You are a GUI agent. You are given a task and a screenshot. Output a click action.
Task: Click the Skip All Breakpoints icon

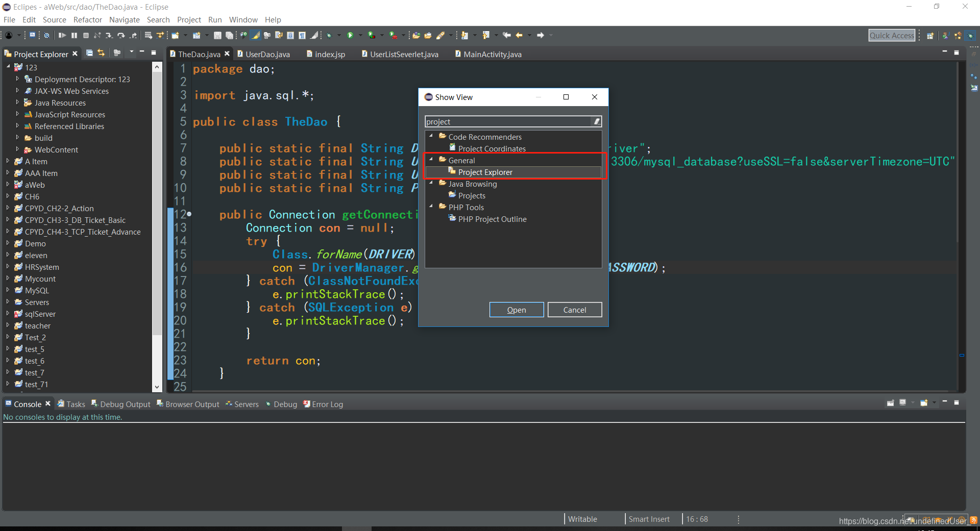tap(46, 35)
